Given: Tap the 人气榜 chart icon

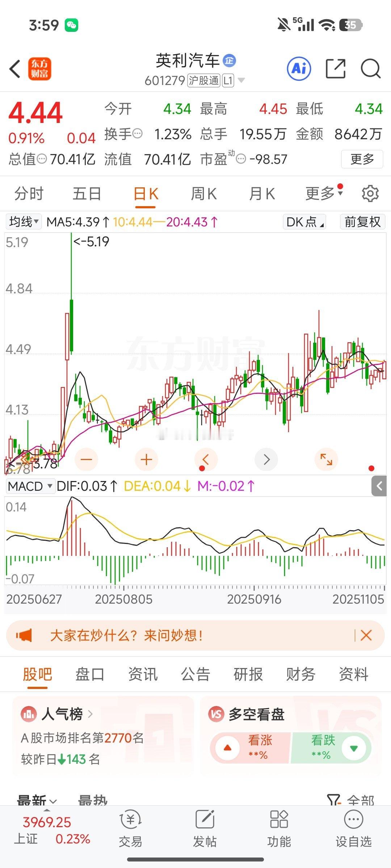Looking at the screenshot, I should coord(28,714).
